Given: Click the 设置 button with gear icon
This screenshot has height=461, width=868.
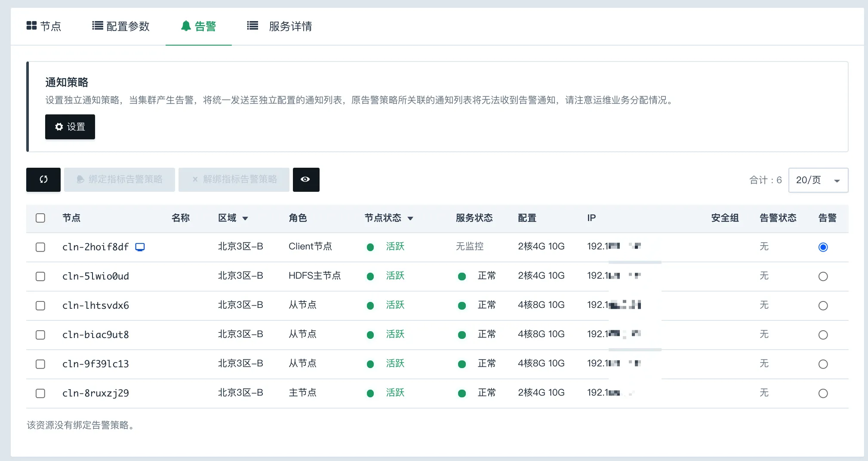Looking at the screenshot, I should (x=70, y=127).
